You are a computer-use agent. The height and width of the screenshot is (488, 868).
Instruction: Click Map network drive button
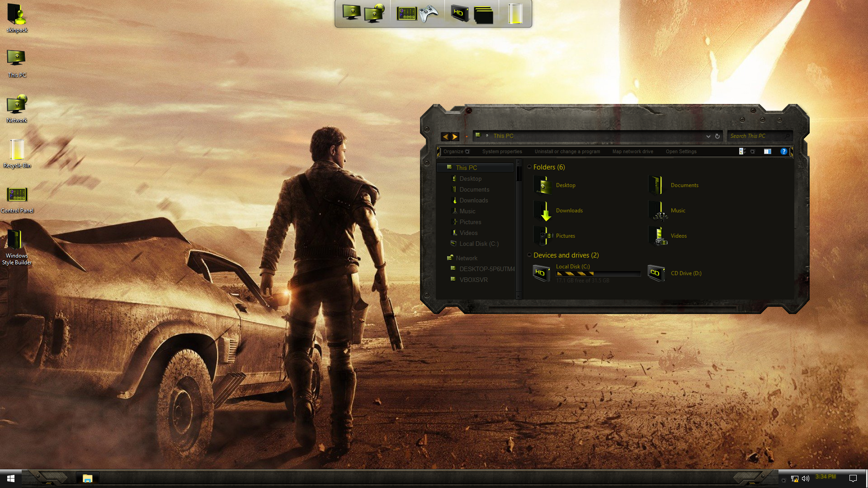click(x=632, y=151)
